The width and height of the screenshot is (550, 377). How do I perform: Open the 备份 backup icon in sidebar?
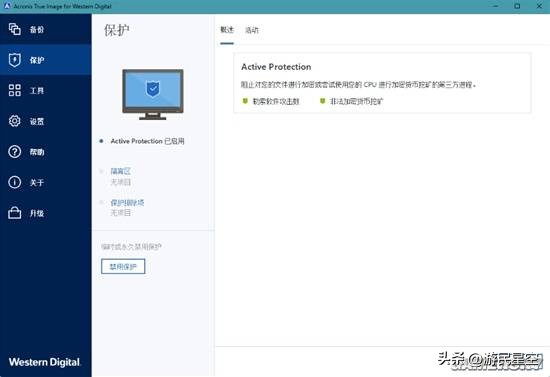pyautogui.click(x=14, y=29)
